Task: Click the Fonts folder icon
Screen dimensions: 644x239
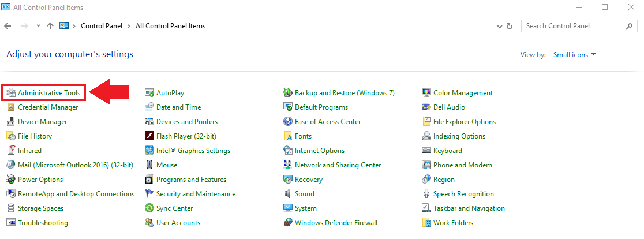Action: (x=288, y=136)
